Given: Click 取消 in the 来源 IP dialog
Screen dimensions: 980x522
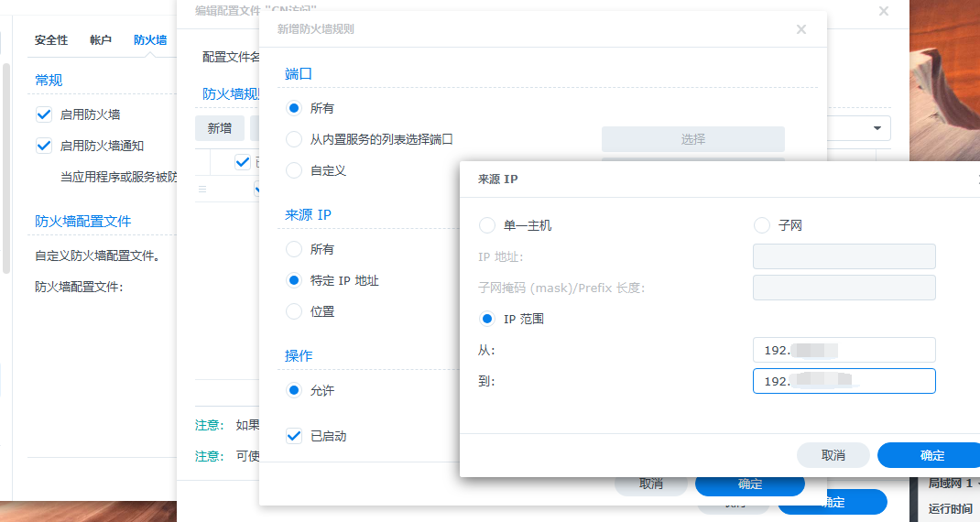Looking at the screenshot, I should tap(833, 455).
